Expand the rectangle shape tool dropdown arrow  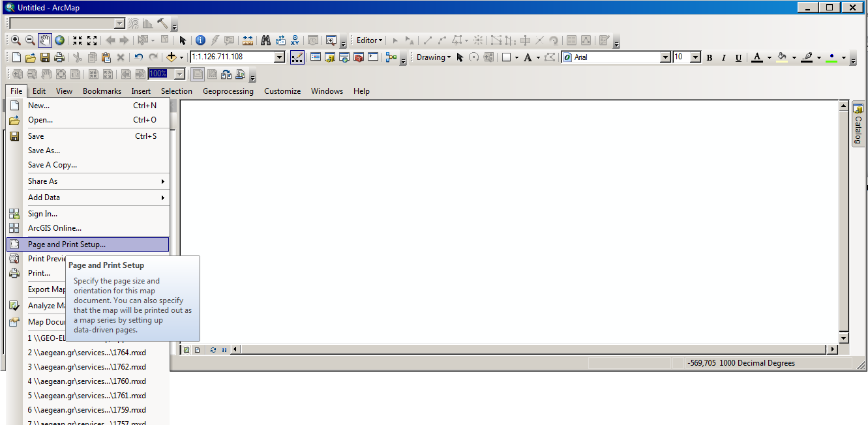[516, 57]
